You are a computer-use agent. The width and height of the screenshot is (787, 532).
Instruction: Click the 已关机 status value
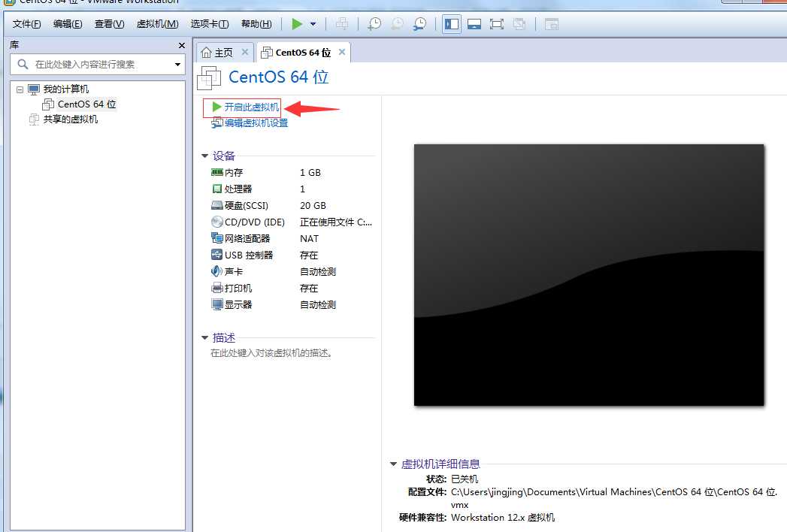point(465,479)
